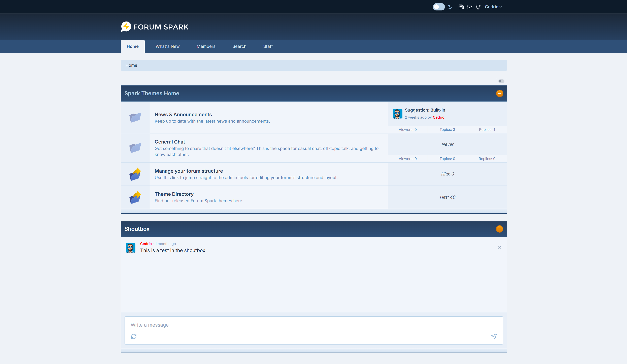Delete the shoutbox test message

pyautogui.click(x=499, y=247)
